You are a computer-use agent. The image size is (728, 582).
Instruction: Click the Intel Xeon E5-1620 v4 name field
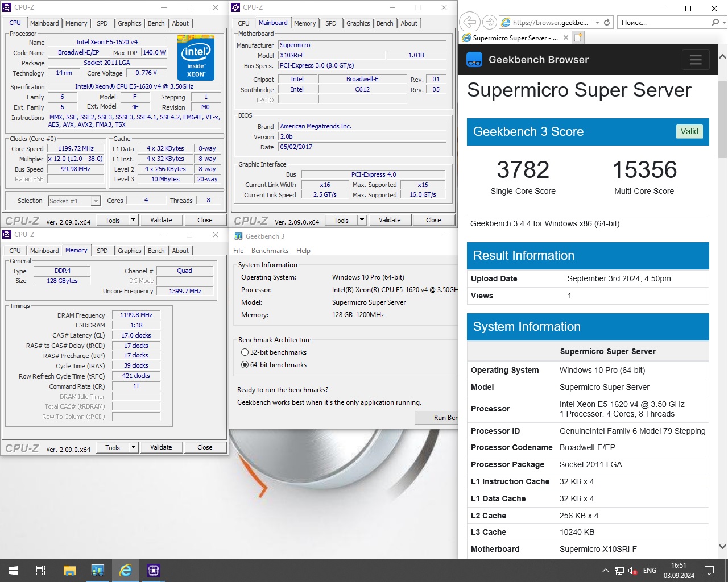(107, 42)
